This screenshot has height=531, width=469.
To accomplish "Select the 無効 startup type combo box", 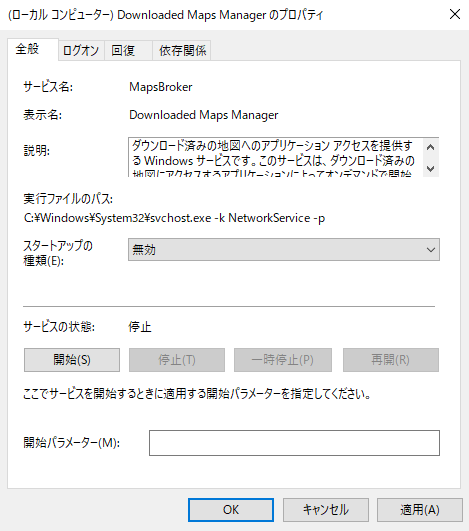I will pos(284,250).
